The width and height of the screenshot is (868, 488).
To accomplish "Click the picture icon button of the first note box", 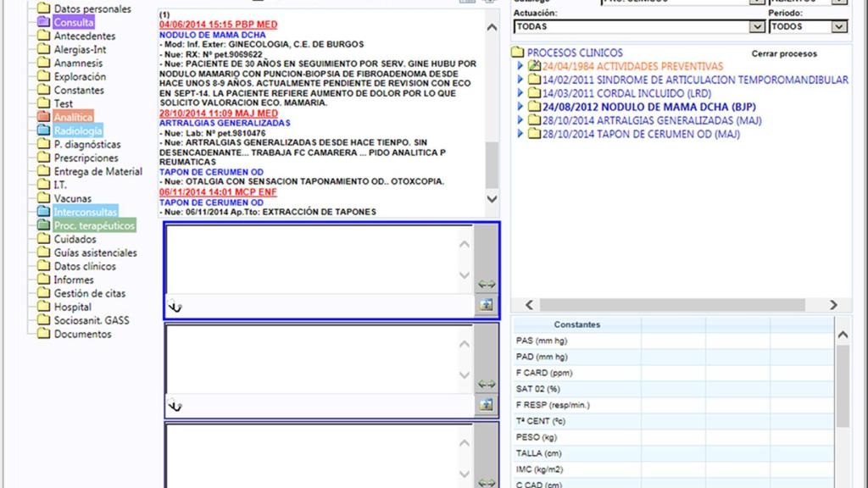I will 486,306.
